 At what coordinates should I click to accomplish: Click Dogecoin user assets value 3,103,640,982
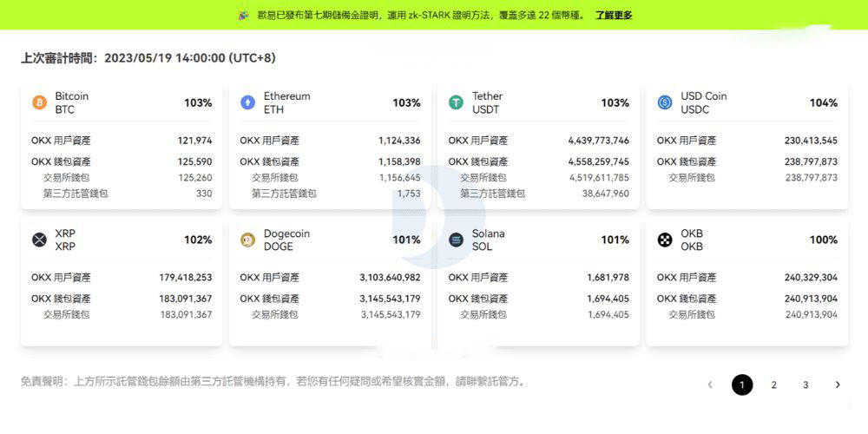pos(390,278)
